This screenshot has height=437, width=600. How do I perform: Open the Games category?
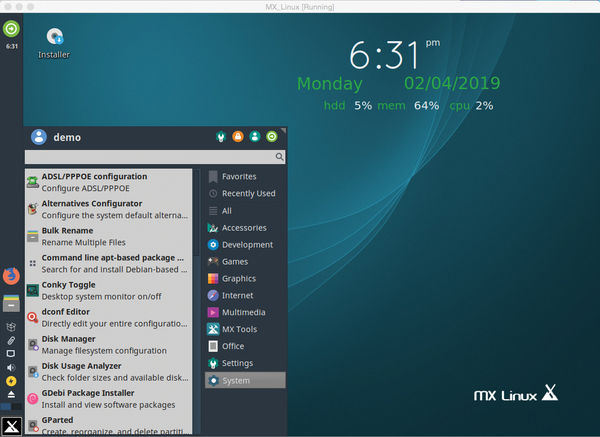pos(245,262)
